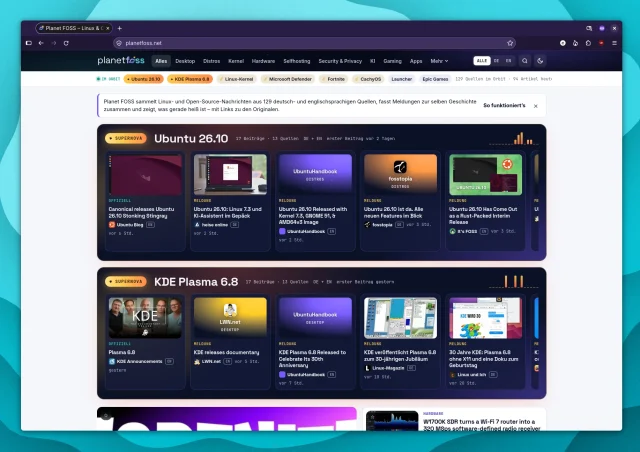This screenshot has height=452, width=640.
Task: Open the UbuntuHandbook thumbnail in the Ubuntu 26.10 row
Action: coord(315,174)
